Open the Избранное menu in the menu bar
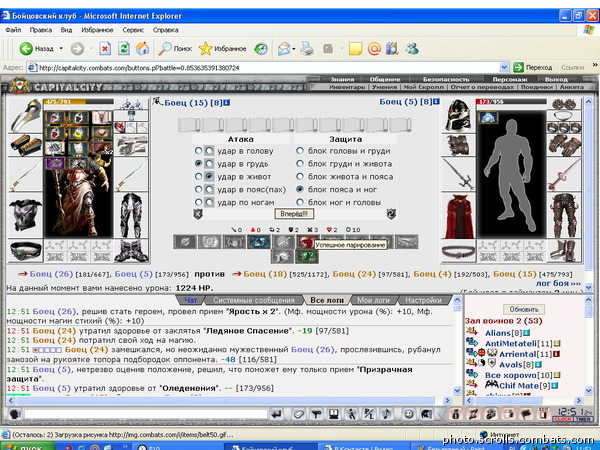Viewport: 600px width, 450px height. coord(97,30)
